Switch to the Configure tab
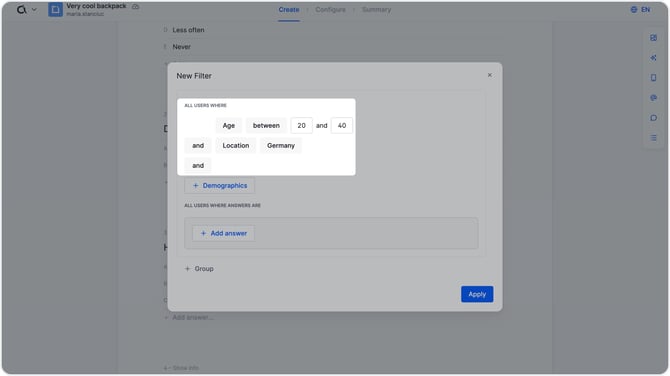 [330, 9]
